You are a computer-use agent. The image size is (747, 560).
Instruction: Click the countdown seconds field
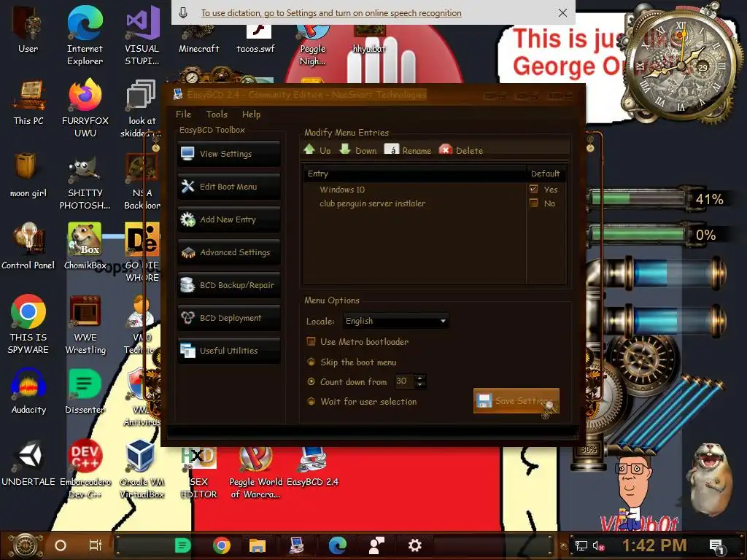pos(404,381)
